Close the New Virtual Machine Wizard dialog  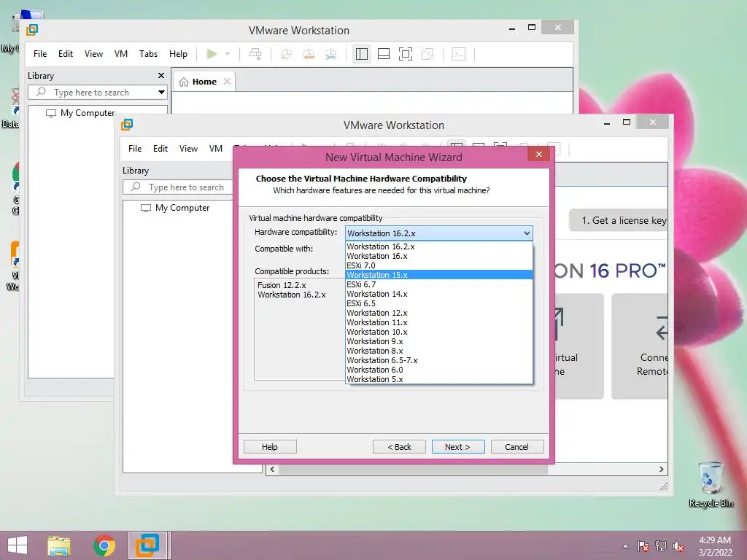tap(539, 154)
